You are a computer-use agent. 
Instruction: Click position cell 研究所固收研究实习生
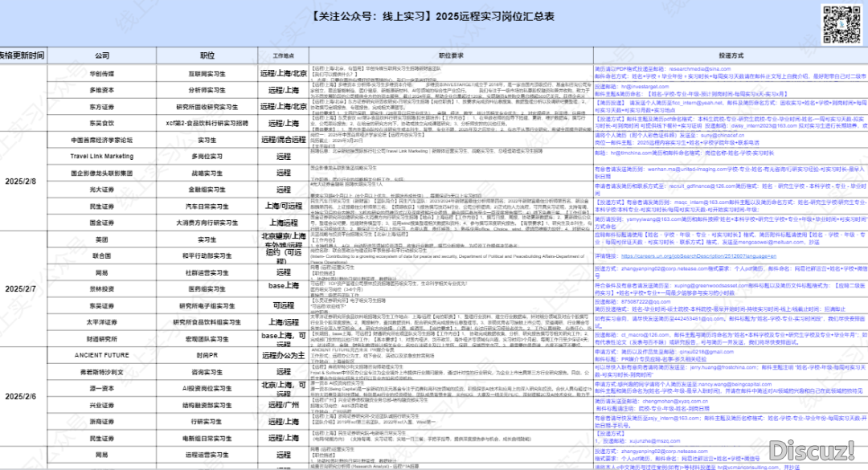coord(207,107)
